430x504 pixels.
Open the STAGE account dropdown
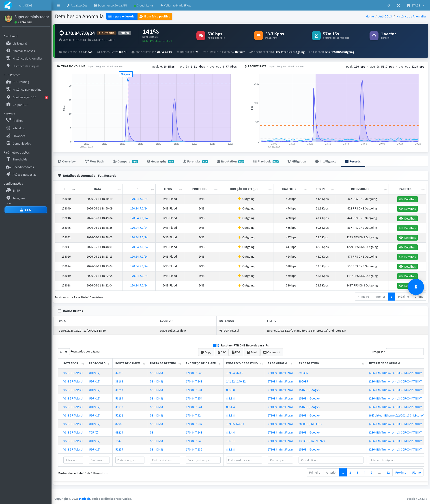click(x=416, y=5)
